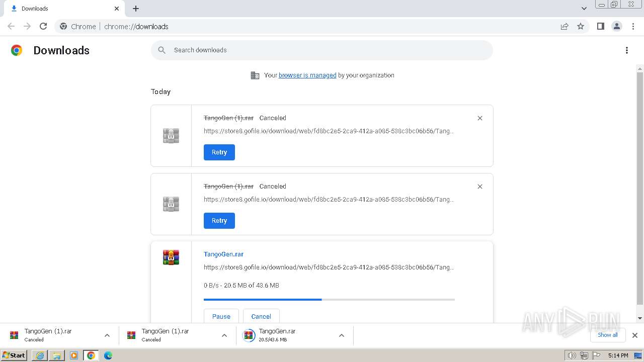The height and width of the screenshot is (362, 644).
Task: Bookmark this tab with the star icon
Action: 581,26
